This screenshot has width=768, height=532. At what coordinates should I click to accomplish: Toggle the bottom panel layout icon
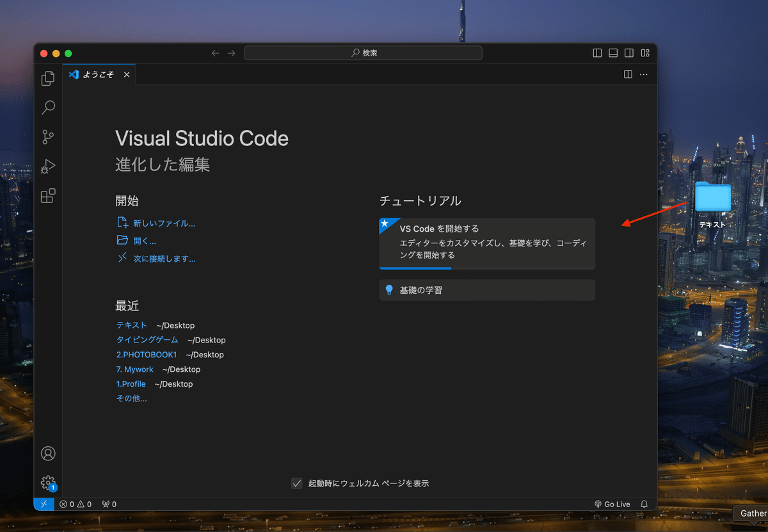click(x=613, y=53)
